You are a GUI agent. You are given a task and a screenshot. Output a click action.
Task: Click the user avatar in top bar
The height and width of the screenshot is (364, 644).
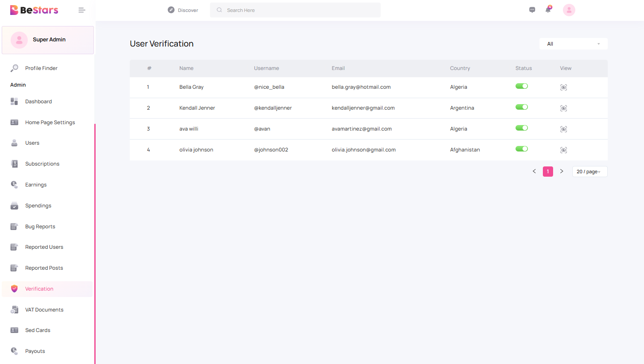(x=569, y=10)
